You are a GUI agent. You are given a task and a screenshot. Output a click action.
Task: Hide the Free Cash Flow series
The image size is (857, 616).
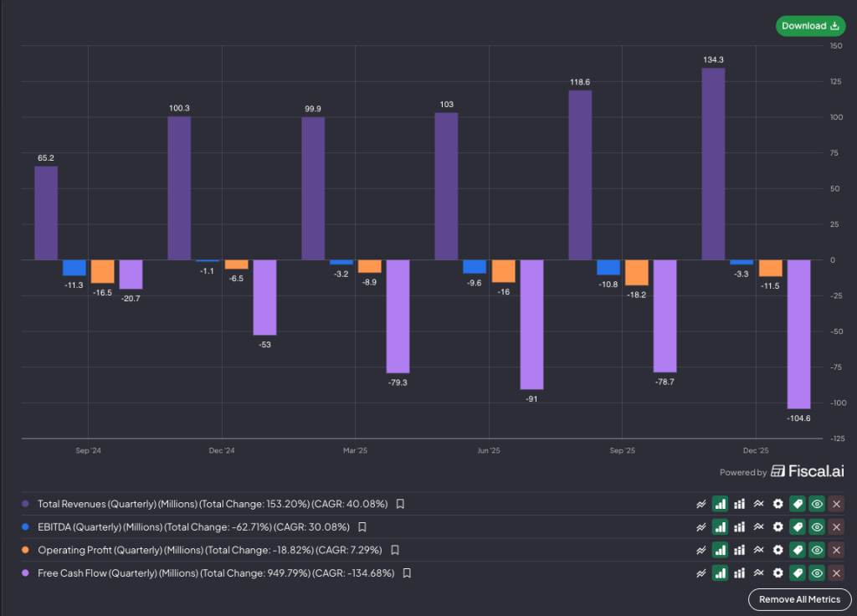817,573
